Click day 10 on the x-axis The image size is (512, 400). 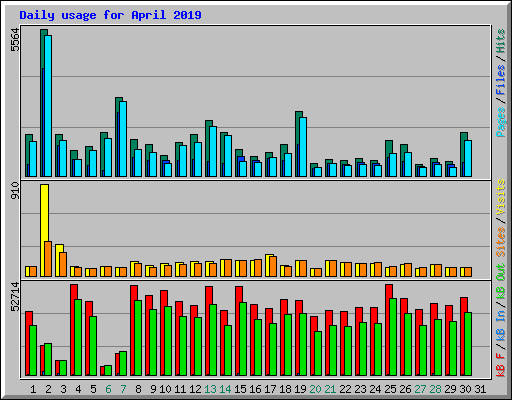tap(165, 389)
